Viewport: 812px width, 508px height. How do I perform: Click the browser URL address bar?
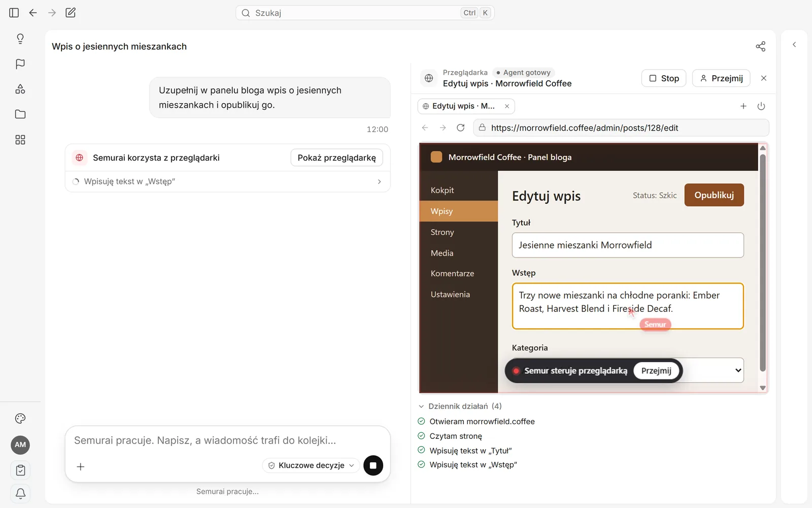point(621,128)
